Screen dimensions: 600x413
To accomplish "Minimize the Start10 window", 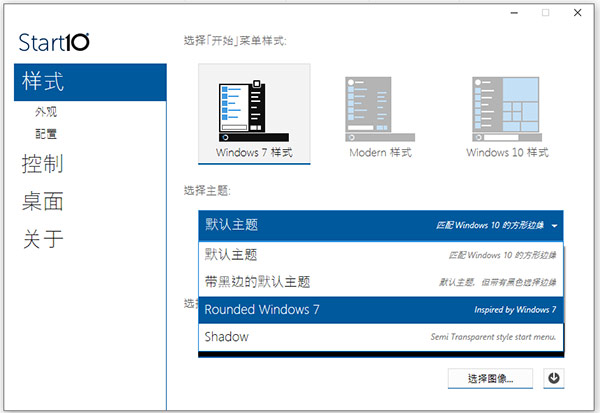I will click(514, 13).
